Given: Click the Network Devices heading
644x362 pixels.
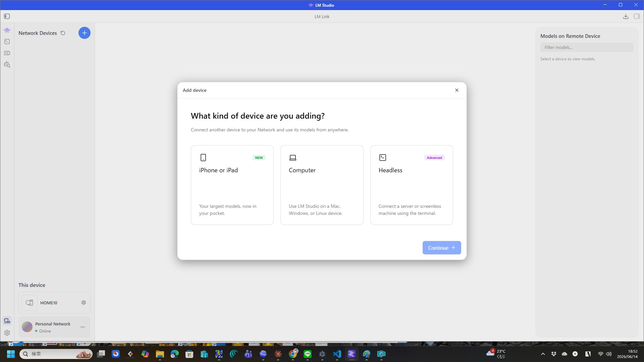Looking at the screenshot, I should 38,33.
